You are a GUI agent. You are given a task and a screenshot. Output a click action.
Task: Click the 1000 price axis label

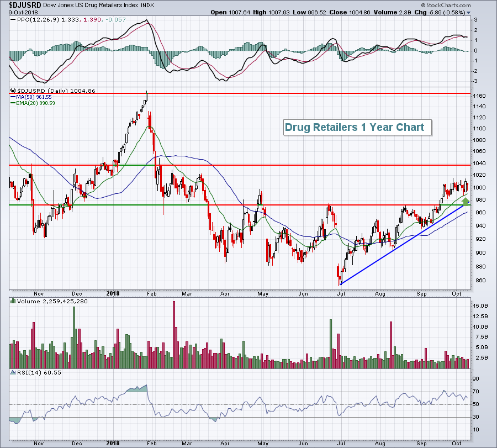479,188
